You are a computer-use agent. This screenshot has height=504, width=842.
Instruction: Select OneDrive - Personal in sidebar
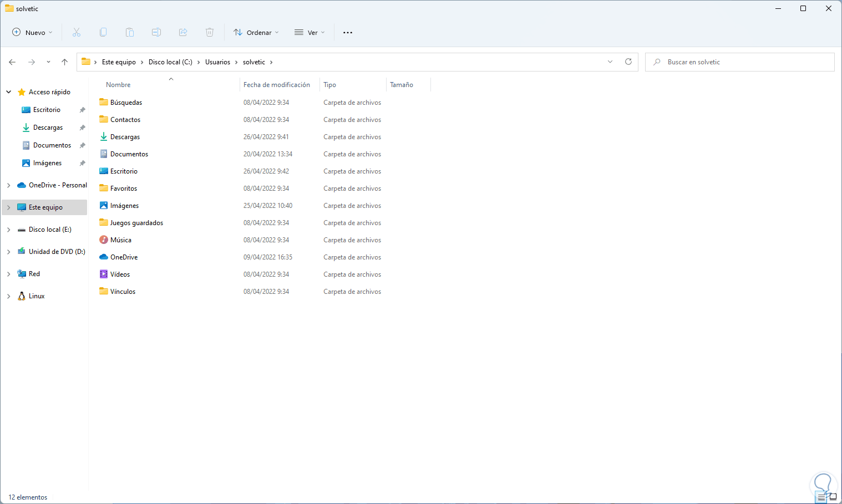click(58, 185)
